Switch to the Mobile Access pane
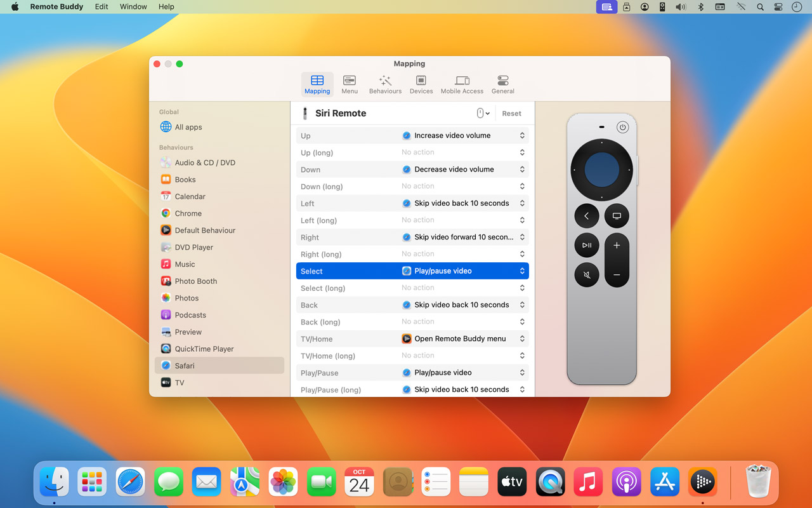The width and height of the screenshot is (812, 508). pyautogui.click(x=462, y=84)
